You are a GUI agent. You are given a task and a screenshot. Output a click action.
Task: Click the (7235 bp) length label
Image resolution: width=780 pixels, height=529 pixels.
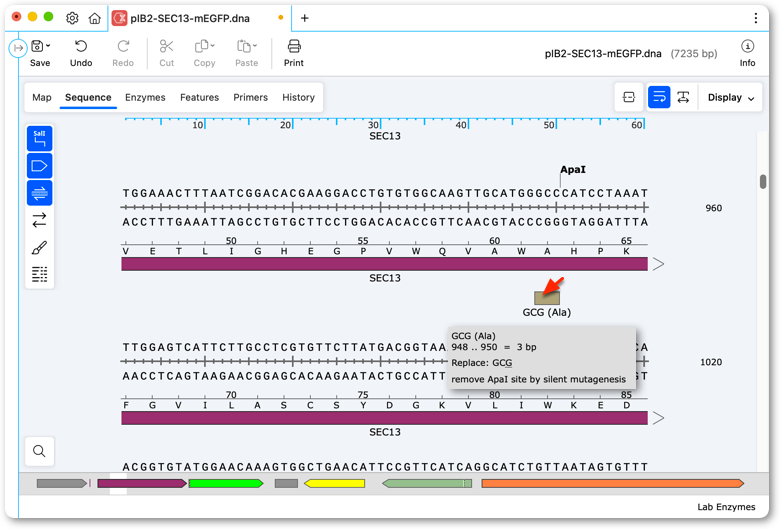click(693, 54)
